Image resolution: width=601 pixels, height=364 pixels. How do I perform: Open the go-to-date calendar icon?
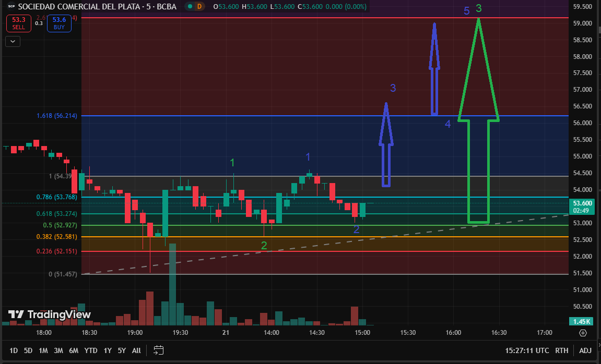click(158, 350)
